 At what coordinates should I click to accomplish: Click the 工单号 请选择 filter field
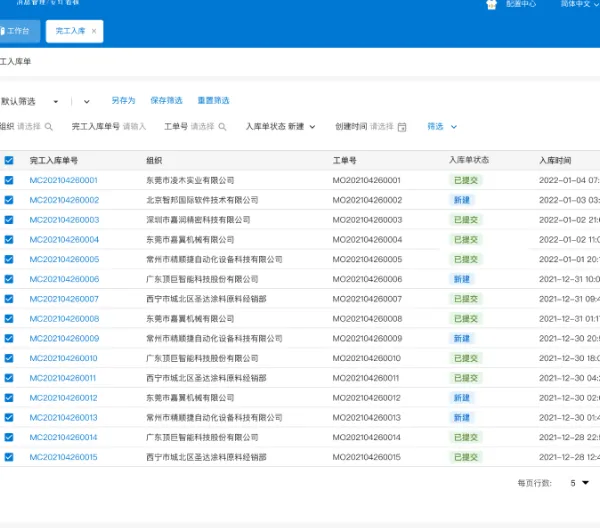point(195,127)
